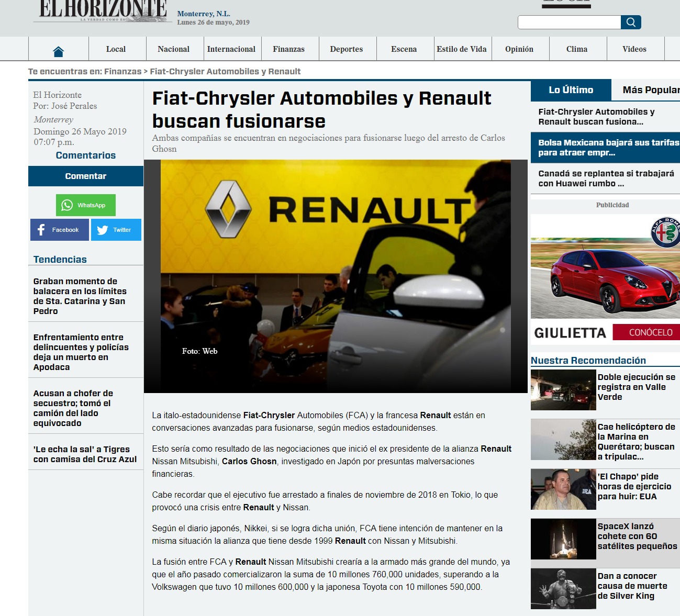Open Canadá se replantea Huawei story
Viewport: 680px width, 616px height.
coord(606,178)
